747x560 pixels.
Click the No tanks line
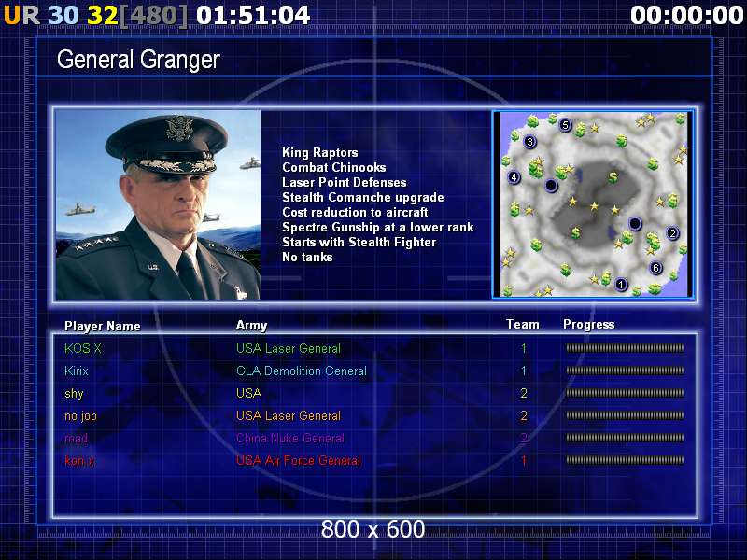pyautogui.click(x=307, y=258)
